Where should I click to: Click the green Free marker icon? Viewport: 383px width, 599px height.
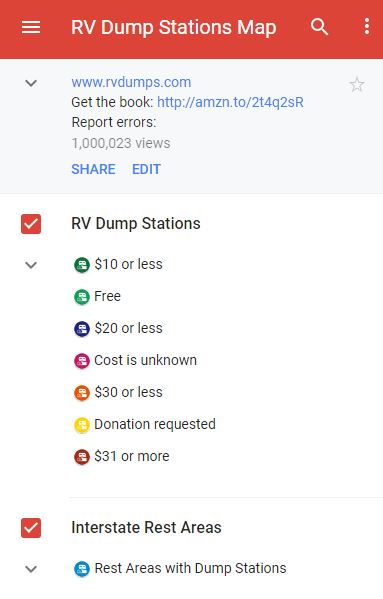[x=82, y=296]
